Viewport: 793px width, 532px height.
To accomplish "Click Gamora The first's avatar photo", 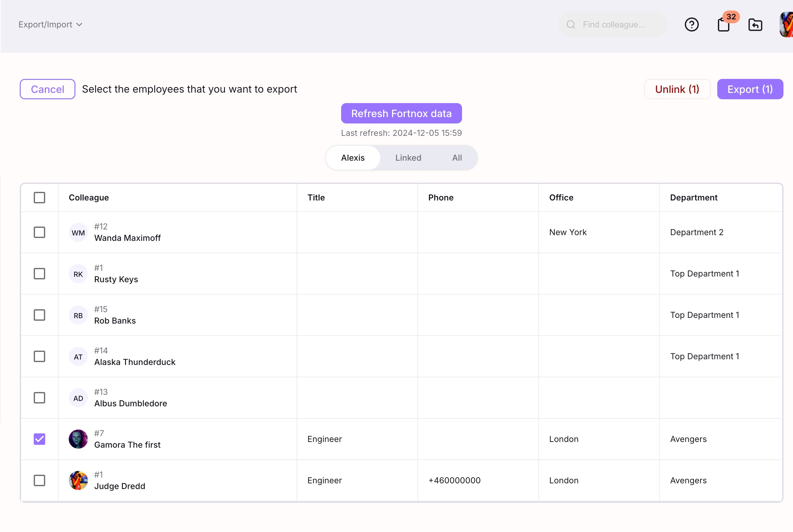I will pos(78,439).
